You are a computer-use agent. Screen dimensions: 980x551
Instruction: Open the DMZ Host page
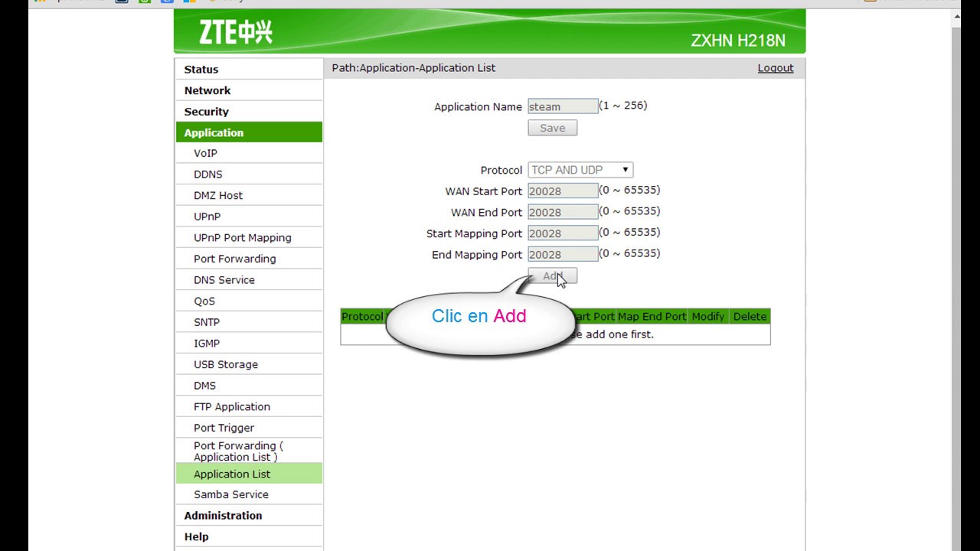point(218,195)
